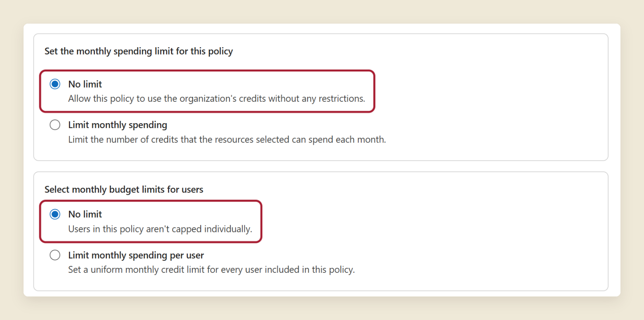This screenshot has width=644, height=320.
Task: Click the heading "Set the monthly spending limit for this policy"
Action: 139,51
